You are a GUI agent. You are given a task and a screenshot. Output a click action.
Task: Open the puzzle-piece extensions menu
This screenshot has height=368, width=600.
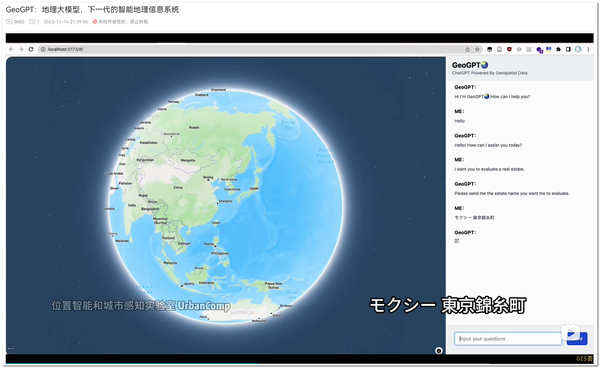(558, 49)
